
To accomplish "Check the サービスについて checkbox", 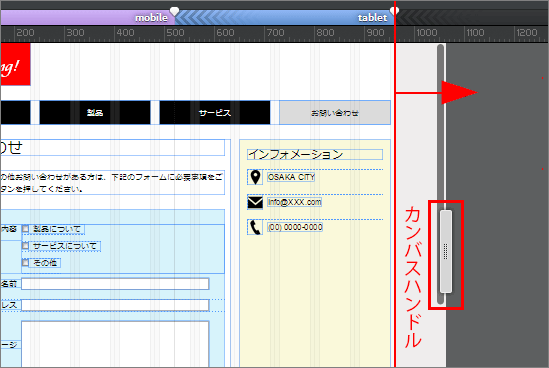I will (x=26, y=246).
